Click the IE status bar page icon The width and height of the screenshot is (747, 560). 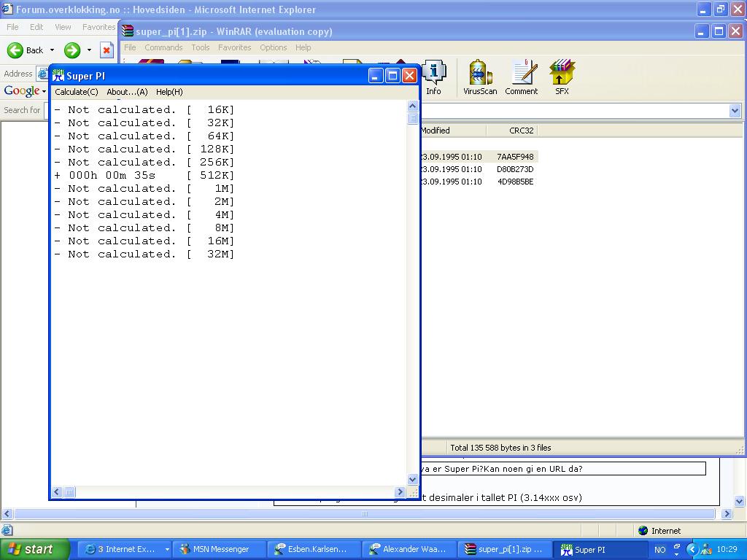pyautogui.click(x=7, y=530)
